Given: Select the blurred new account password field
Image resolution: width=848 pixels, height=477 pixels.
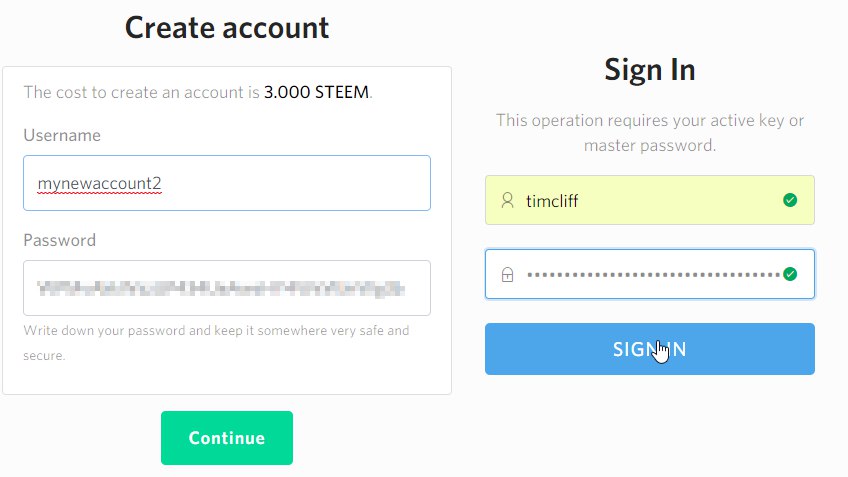Looking at the screenshot, I should point(227,288).
